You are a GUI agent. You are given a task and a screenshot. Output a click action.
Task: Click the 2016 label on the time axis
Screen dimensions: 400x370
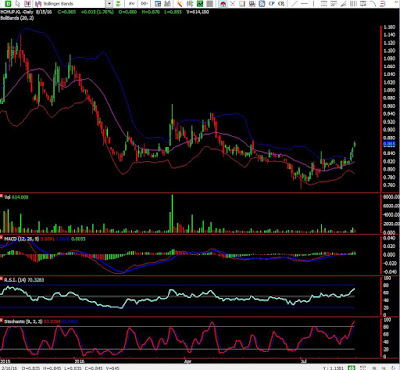pos(79,361)
